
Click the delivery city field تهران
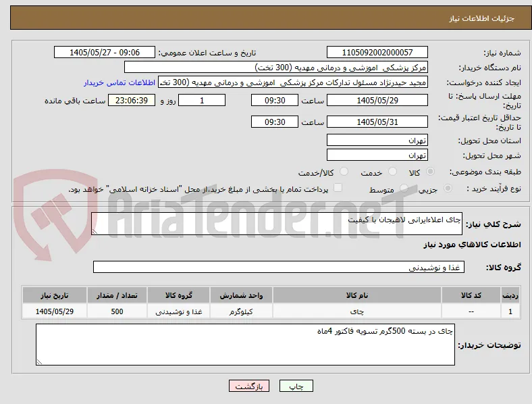pyautogui.click(x=377, y=155)
